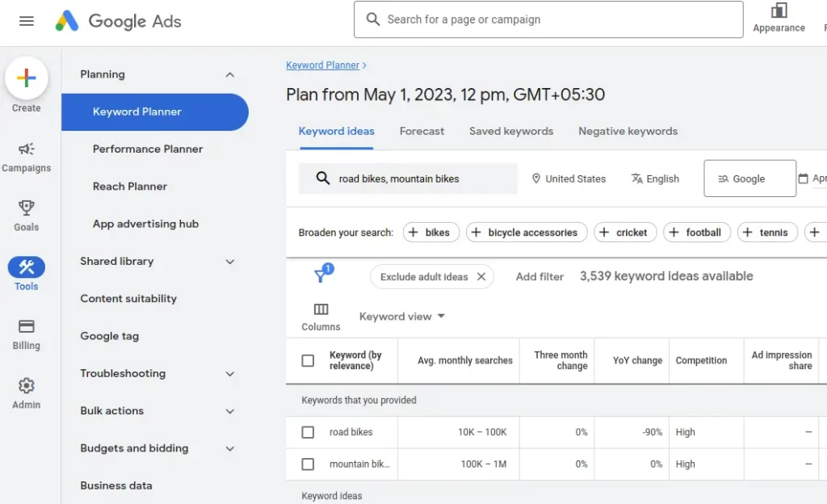Viewport: 827px width, 504px height.
Task: Click '3,539 keyword ideas available' text
Action: click(666, 276)
